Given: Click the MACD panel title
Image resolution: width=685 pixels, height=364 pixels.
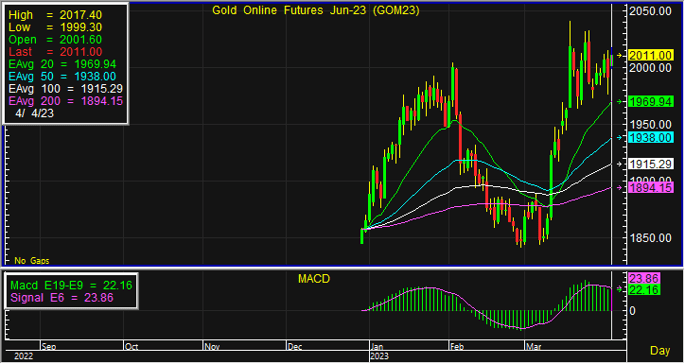Looking at the screenshot, I should [314, 279].
